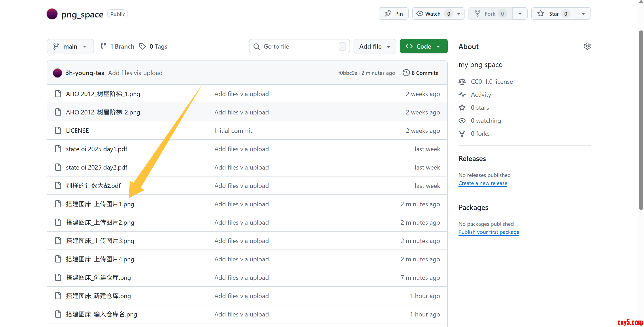This screenshot has height=327, width=644.
Task: Click the Activity pulse icon
Action: coord(462,95)
